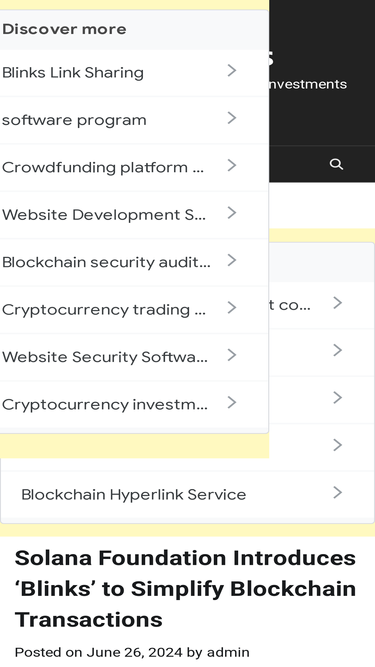
Task: Select Crowdfunding platform suggestion text
Action: pyautogui.click(x=102, y=167)
